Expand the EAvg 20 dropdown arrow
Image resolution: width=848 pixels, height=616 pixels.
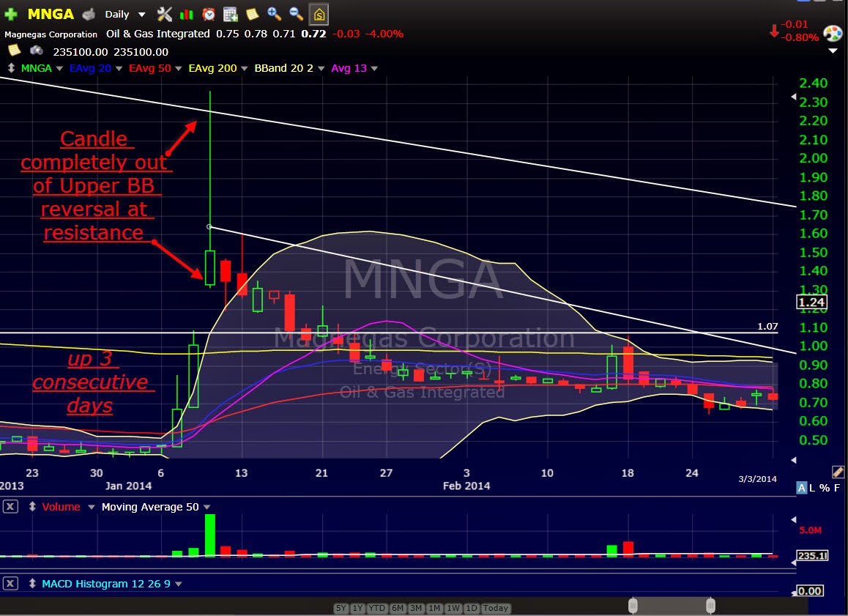click(119, 69)
